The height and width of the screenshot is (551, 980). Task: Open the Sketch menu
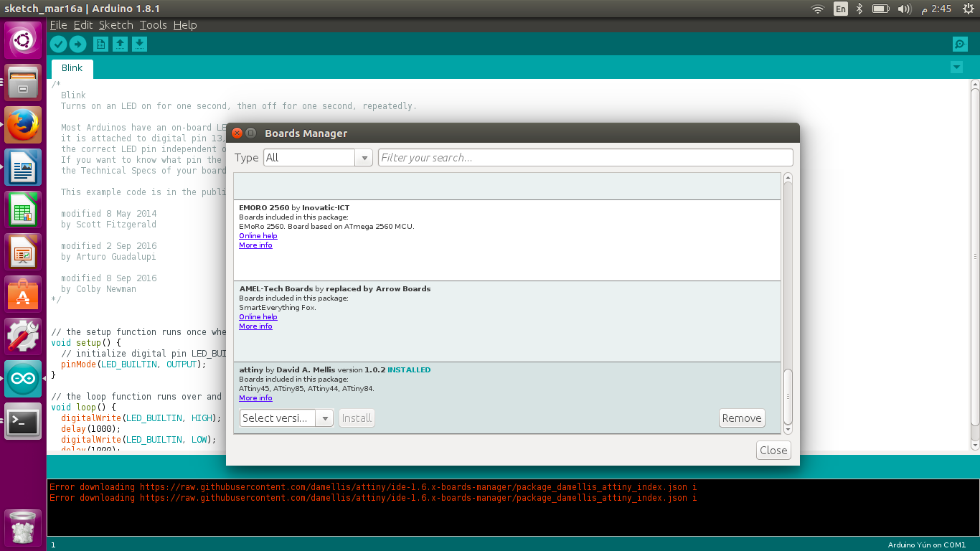coord(116,25)
